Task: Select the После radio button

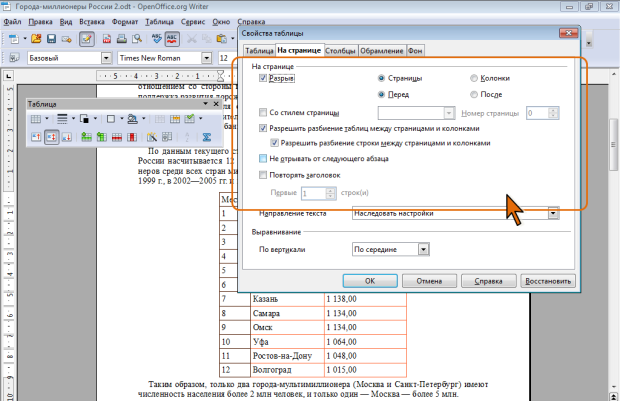Action: (x=474, y=95)
